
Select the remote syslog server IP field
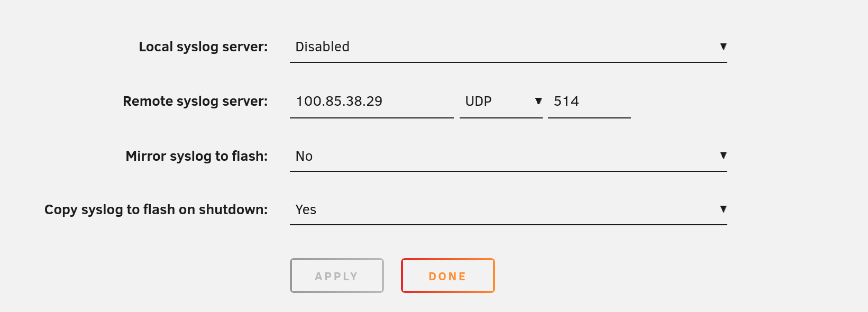click(x=370, y=102)
